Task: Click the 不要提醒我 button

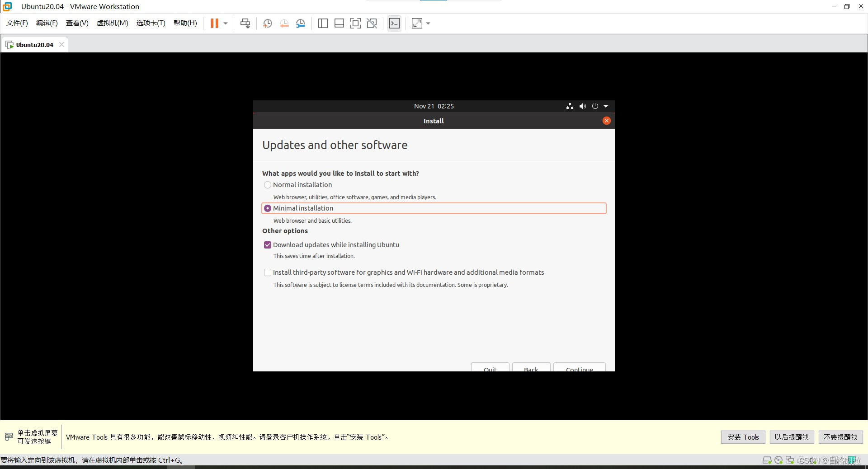Action: click(840, 437)
